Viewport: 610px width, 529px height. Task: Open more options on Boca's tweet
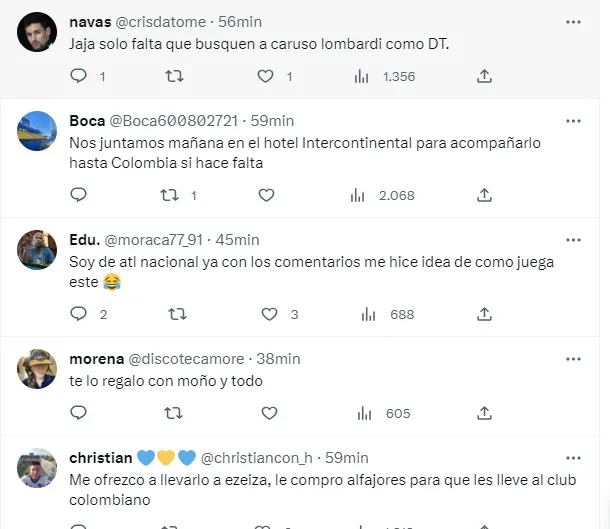click(x=573, y=121)
